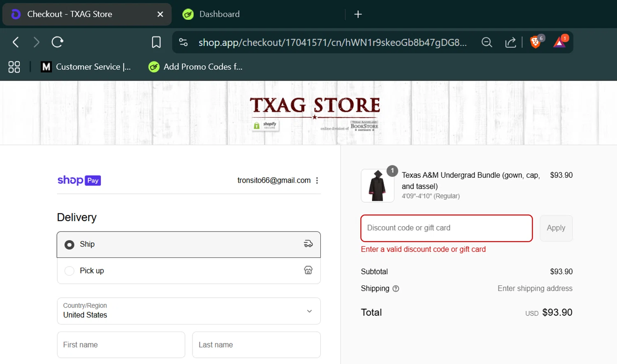Click the Subtotal label
This screenshot has width=617, height=364.
click(x=374, y=271)
